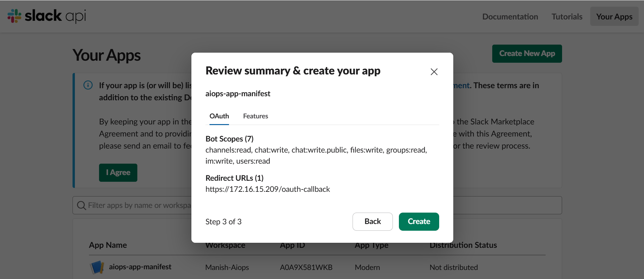This screenshot has width=644, height=279.
Task: Close the review summary dialog
Action: click(x=434, y=72)
